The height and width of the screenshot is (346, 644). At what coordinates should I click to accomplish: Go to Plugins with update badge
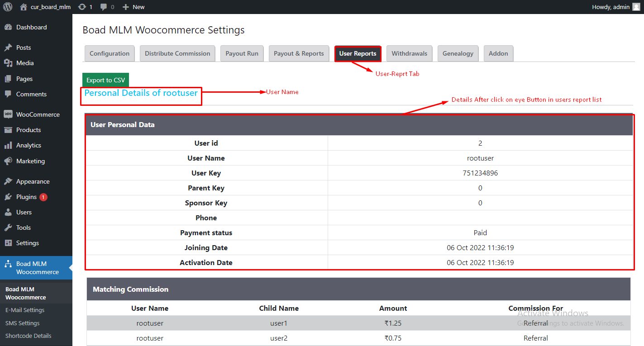coord(26,197)
